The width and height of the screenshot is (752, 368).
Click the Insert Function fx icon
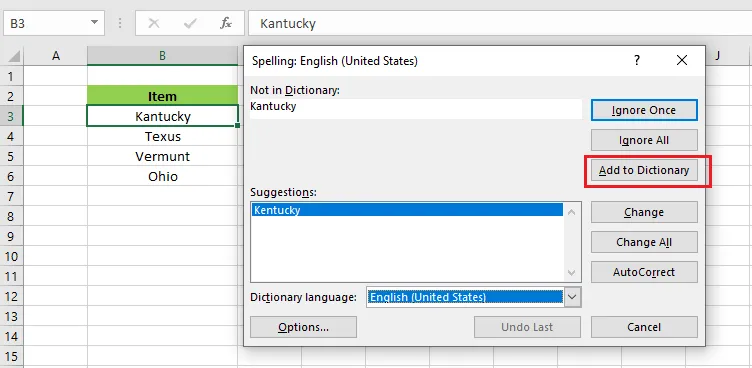pos(226,23)
